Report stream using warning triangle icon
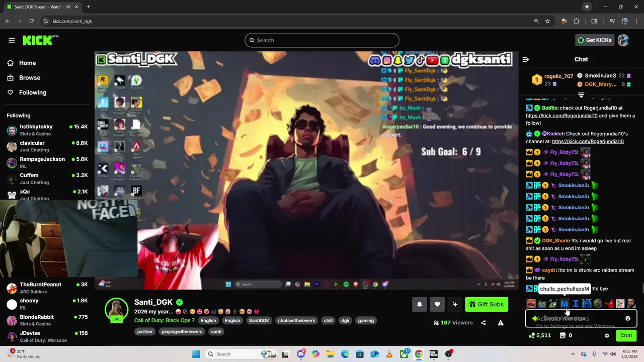Viewport: 644px width, 362px height. coord(501,323)
